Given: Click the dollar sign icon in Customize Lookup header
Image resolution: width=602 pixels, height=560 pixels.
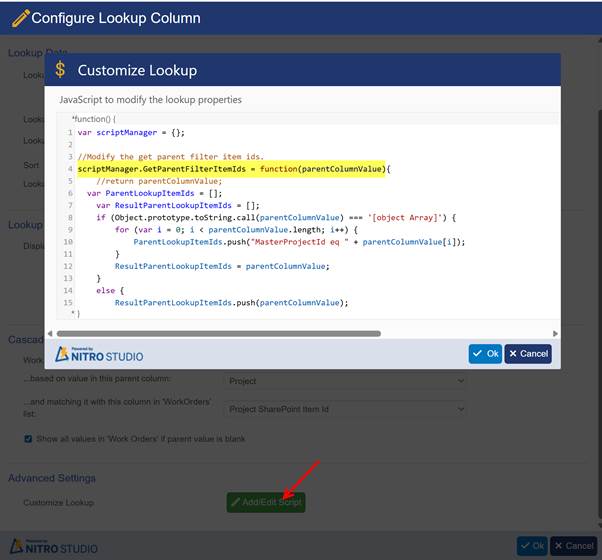Looking at the screenshot, I should (61, 70).
